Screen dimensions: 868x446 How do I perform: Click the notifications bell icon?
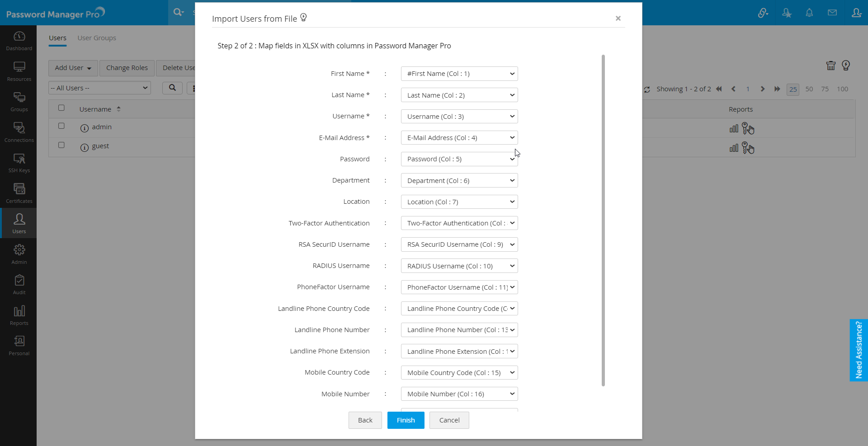coord(809,13)
